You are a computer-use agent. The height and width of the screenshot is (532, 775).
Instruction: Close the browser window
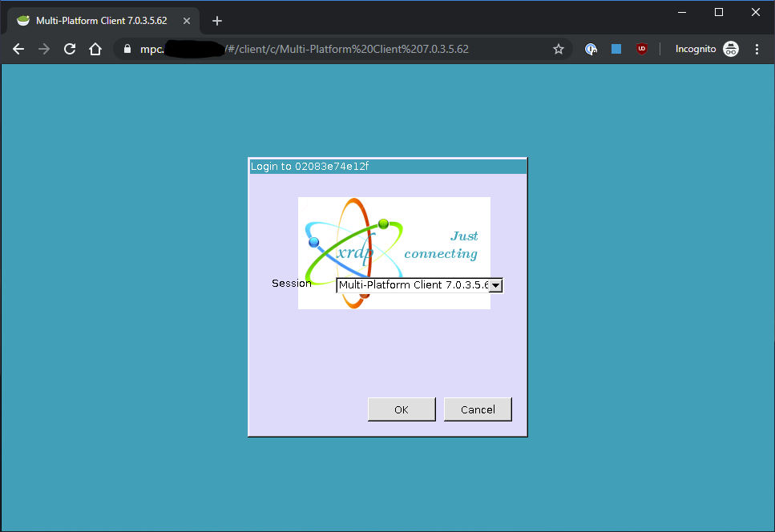755,12
